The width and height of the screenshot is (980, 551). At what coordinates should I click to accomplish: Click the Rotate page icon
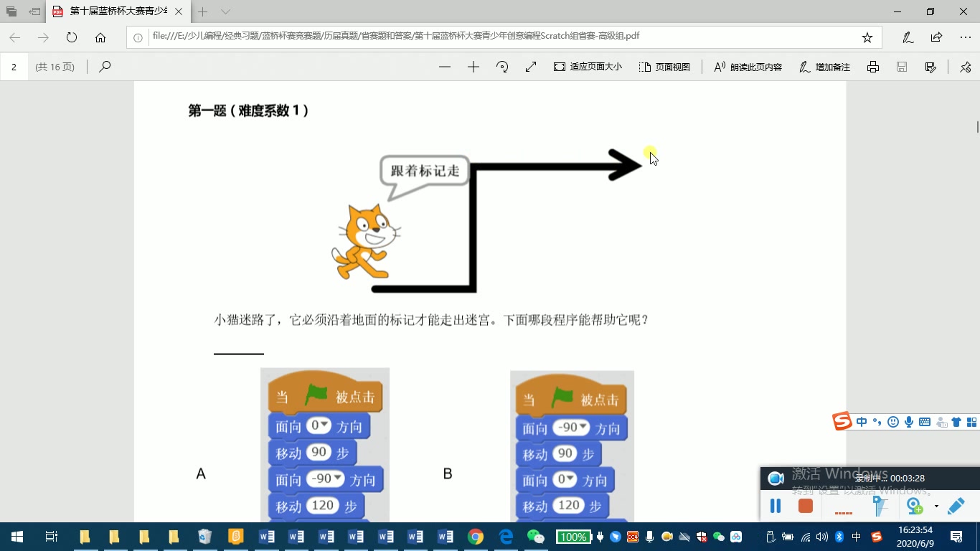pos(502,67)
